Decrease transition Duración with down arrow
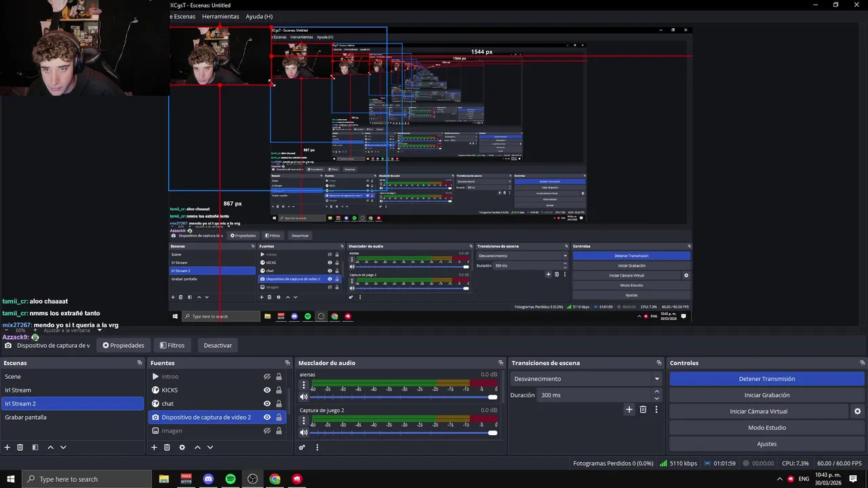Viewport: 868px width, 488px height. click(x=656, y=399)
